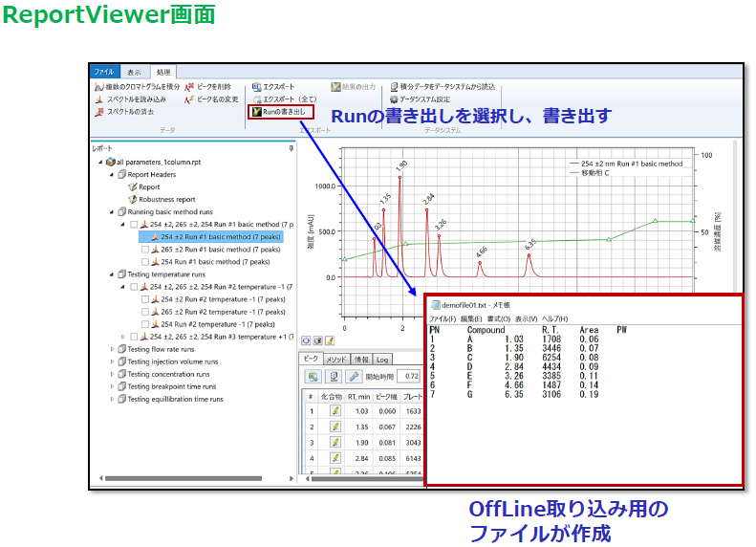Screen dimensions: 756x547
Task: Click the peak table horizontal scrollbar
Action: [366, 478]
